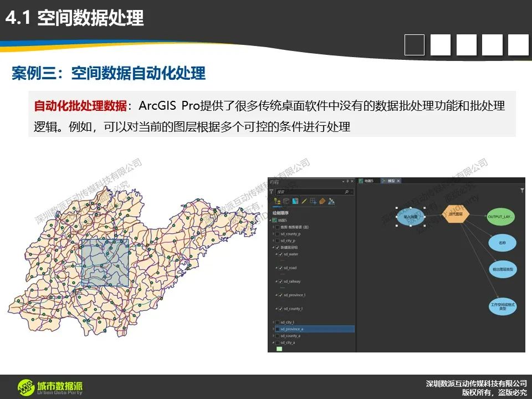Collapse the sd_road layer legend

(x=277, y=268)
